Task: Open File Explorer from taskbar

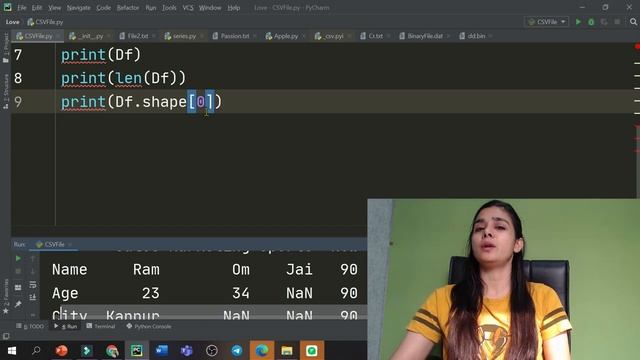Action: 287,351
